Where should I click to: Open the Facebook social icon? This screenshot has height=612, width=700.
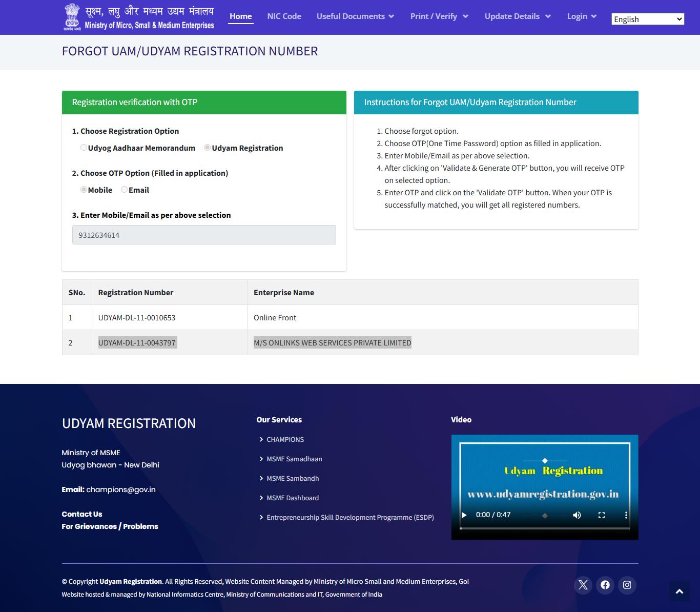(605, 585)
